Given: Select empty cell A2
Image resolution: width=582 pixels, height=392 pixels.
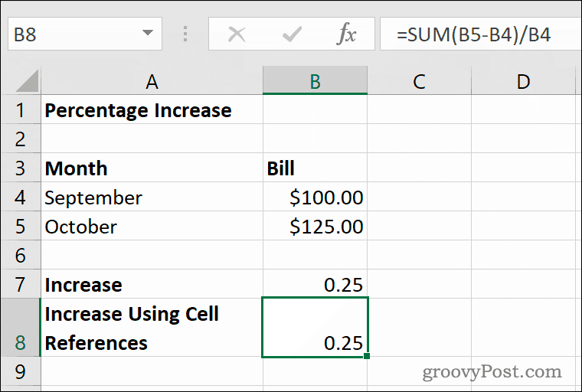Looking at the screenshot, I should pyautogui.click(x=152, y=139).
